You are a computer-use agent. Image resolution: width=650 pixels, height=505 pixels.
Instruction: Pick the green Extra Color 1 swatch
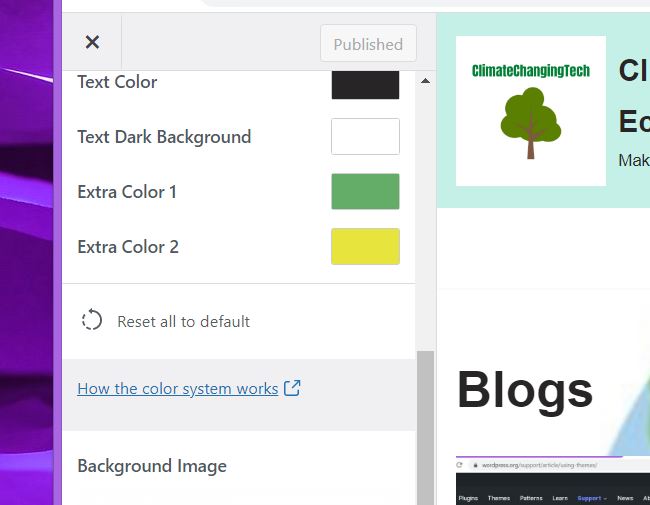pos(365,192)
